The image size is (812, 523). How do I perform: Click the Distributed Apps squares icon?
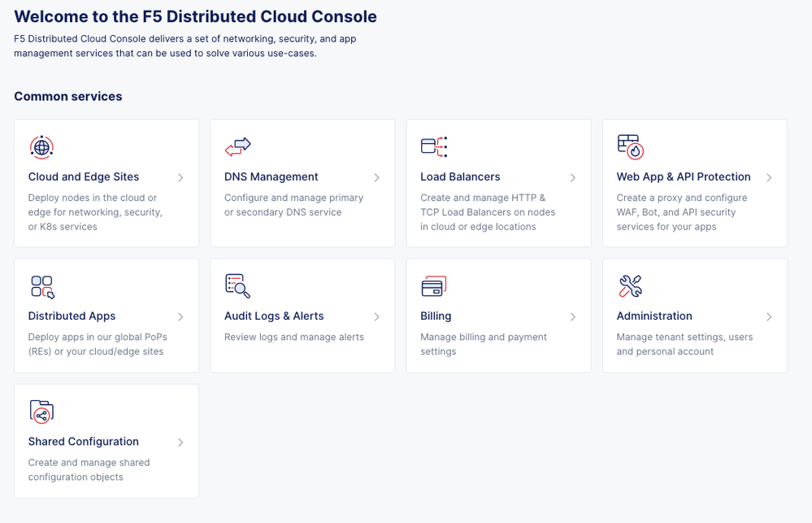pos(42,286)
